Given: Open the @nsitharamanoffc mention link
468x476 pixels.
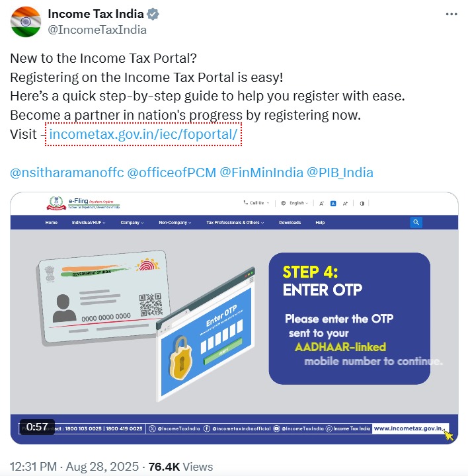Looking at the screenshot, I should coord(67,173).
